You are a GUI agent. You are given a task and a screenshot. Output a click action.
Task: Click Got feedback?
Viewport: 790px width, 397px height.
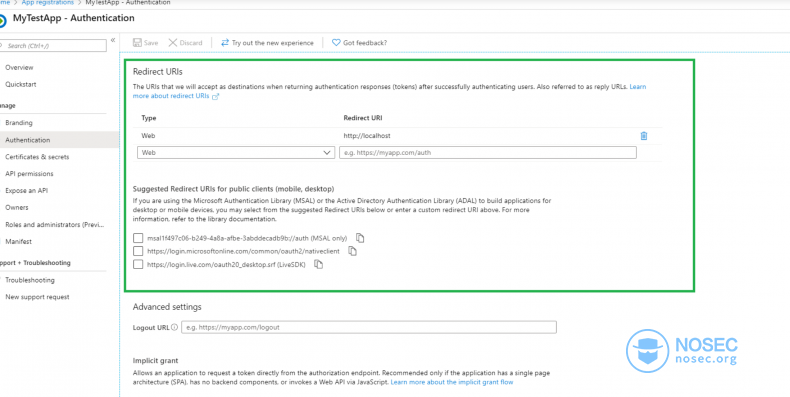(359, 43)
